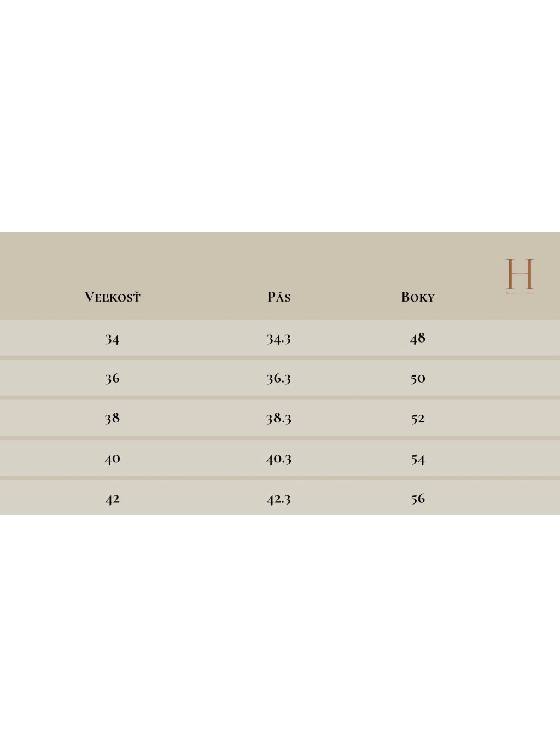Click the 34.3 waist value
560x747 pixels.
[279, 339]
